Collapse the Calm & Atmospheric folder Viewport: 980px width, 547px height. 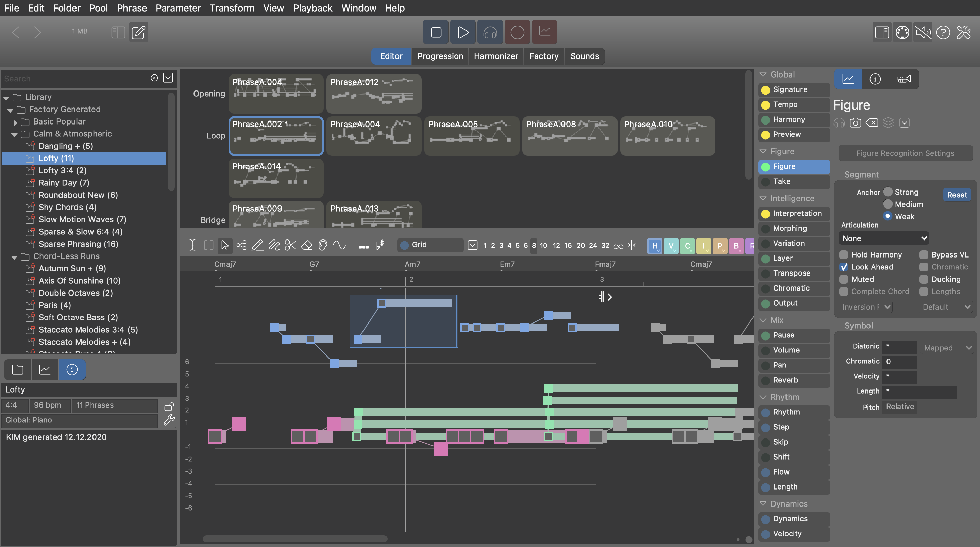click(15, 134)
